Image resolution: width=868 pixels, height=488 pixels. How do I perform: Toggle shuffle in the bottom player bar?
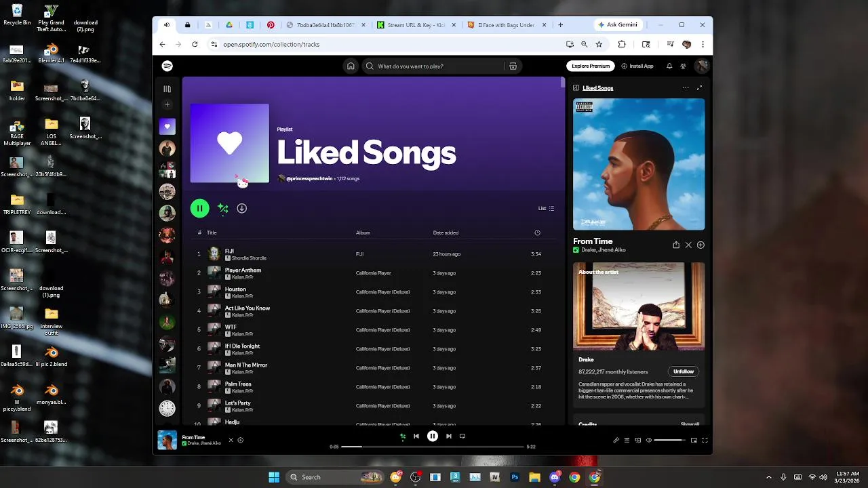[x=403, y=436]
